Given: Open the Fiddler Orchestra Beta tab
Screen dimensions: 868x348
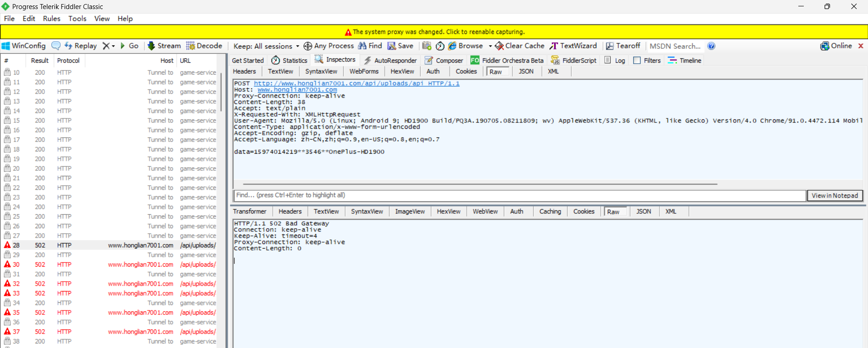Looking at the screenshot, I should pos(507,61).
